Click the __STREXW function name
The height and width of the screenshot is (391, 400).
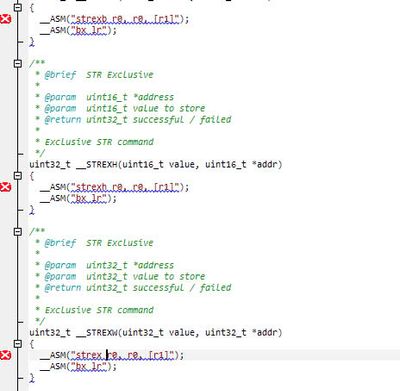[98, 332]
